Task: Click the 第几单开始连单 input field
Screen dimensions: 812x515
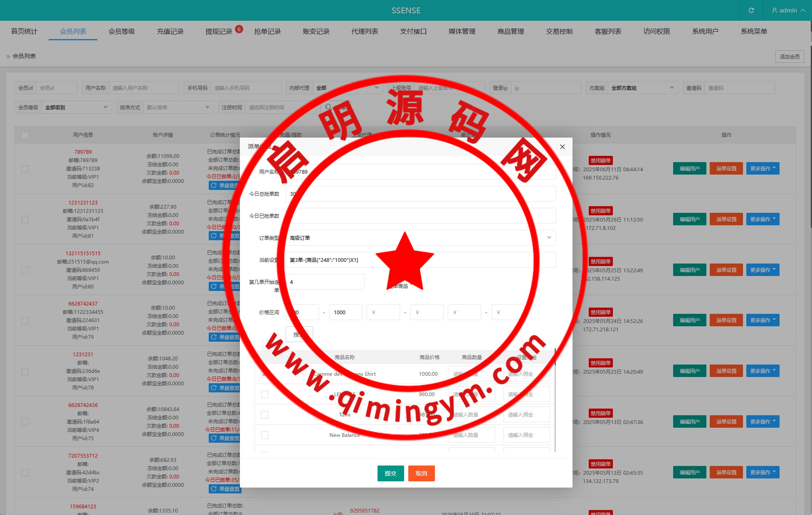Action: [x=325, y=282]
